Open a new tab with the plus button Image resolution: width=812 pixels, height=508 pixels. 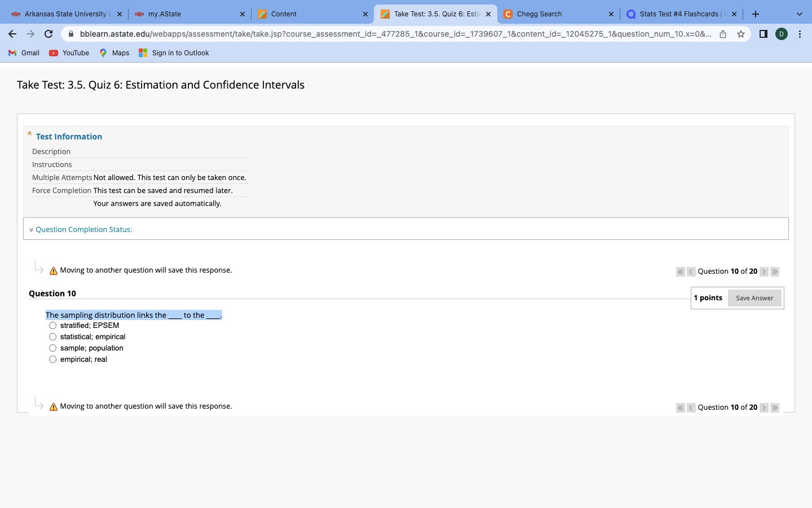click(756, 14)
